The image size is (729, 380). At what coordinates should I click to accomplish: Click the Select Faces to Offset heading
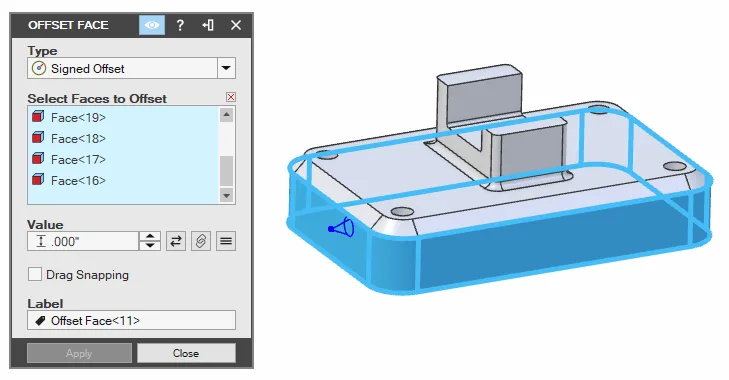97,99
